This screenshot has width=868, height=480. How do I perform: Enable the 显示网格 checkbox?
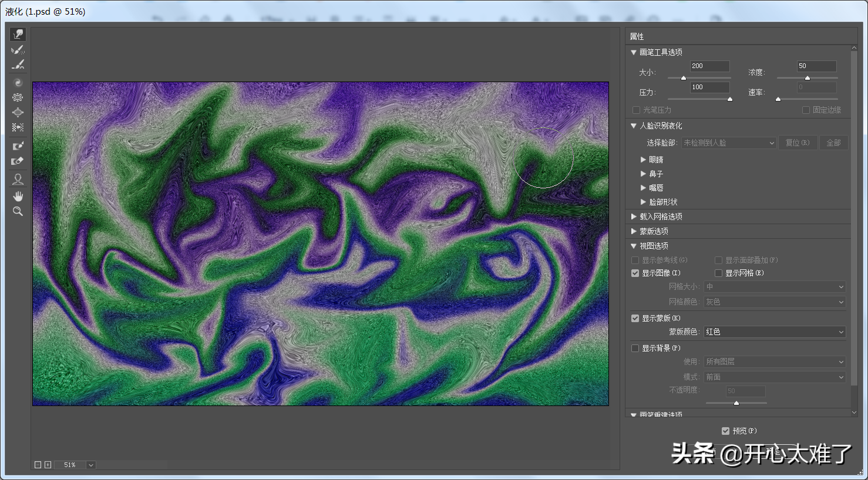point(718,273)
